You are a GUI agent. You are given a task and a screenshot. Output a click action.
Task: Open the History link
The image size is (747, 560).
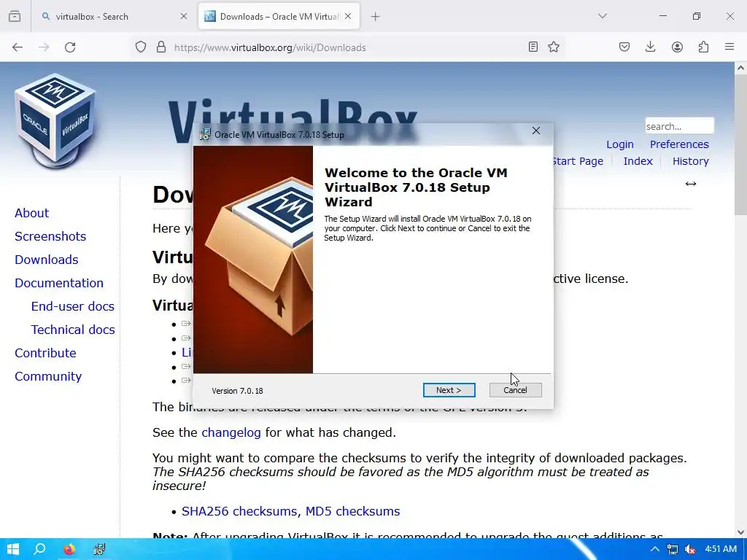point(690,161)
